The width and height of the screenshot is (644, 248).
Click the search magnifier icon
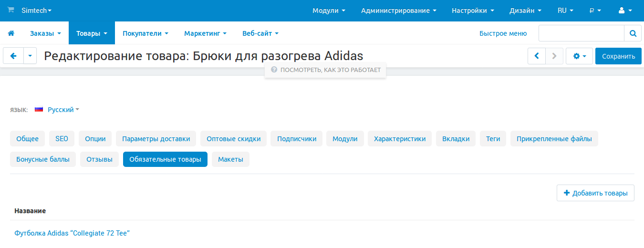click(x=633, y=33)
